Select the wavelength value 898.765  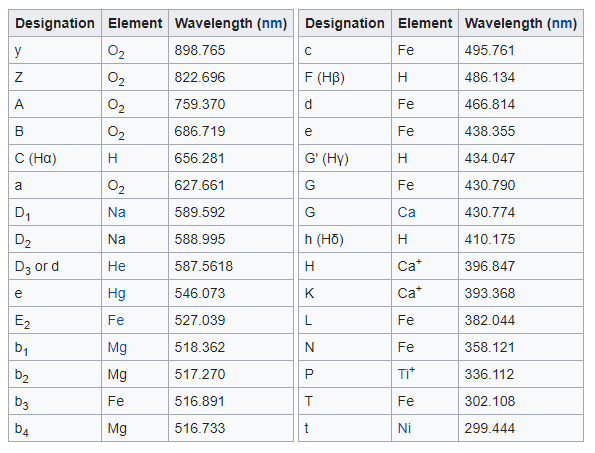[x=200, y=50]
